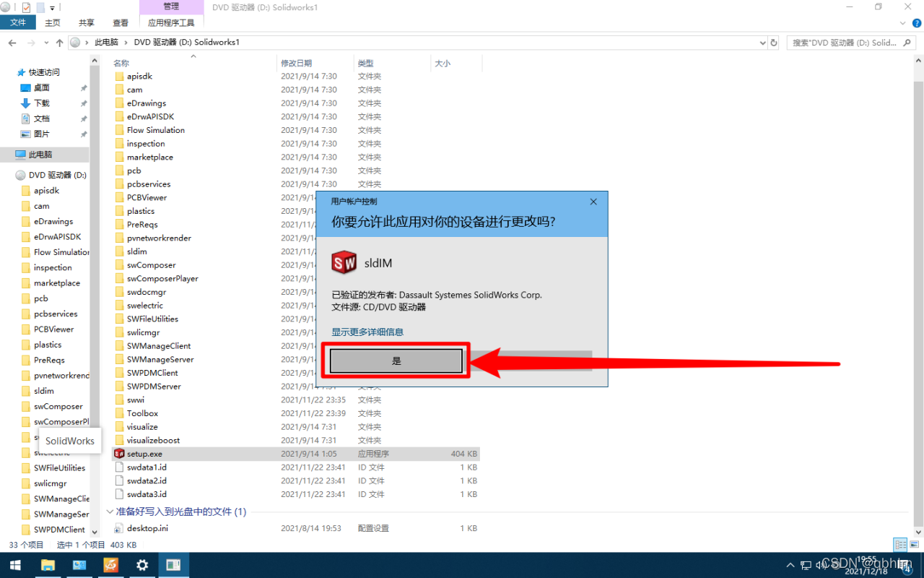
Task: Open the address bar history dropdown
Action: click(762, 43)
